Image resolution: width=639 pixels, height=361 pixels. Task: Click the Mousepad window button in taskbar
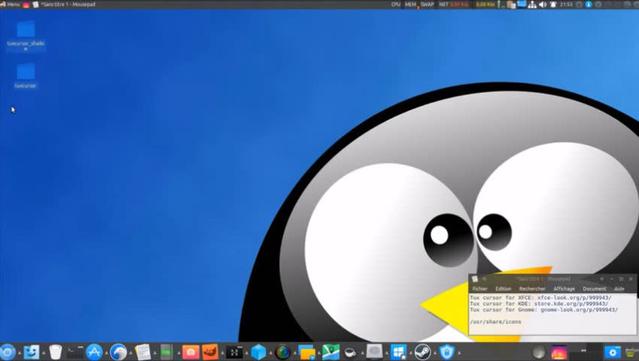64,4
